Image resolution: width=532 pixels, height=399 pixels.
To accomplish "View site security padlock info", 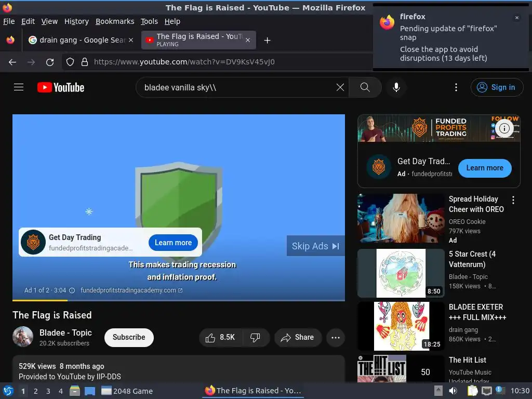I will coord(85,62).
